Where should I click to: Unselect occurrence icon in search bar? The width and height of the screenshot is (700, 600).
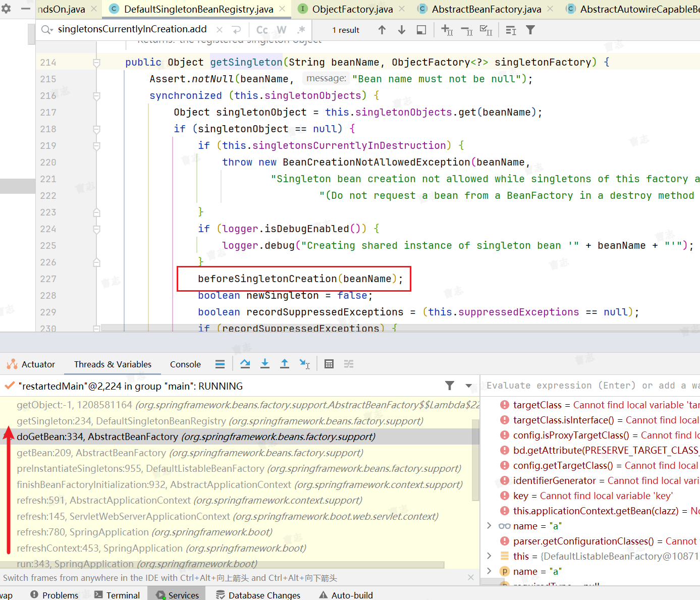(x=467, y=31)
